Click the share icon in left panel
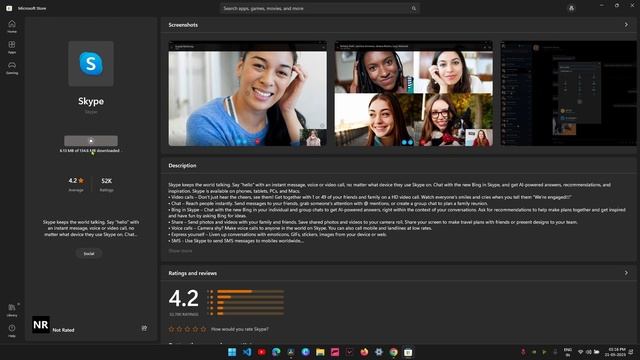Image resolution: width=640 pixels, height=360 pixels. point(144,328)
